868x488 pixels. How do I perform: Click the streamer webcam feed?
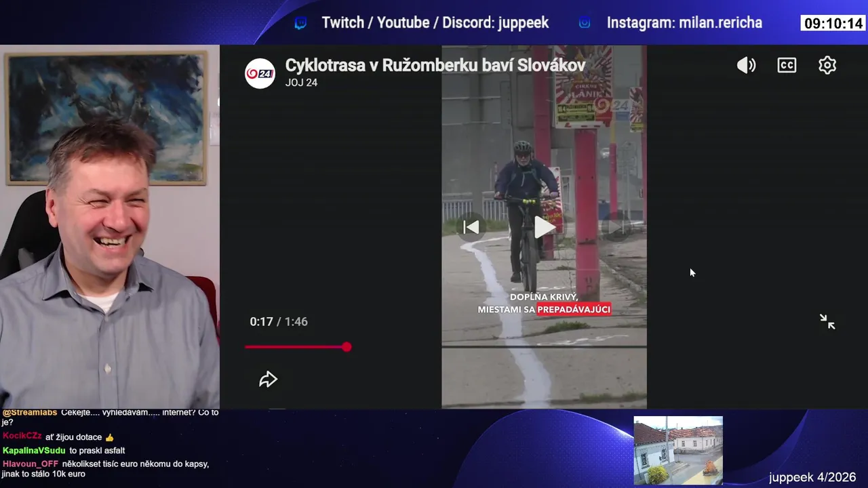tap(109, 226)
